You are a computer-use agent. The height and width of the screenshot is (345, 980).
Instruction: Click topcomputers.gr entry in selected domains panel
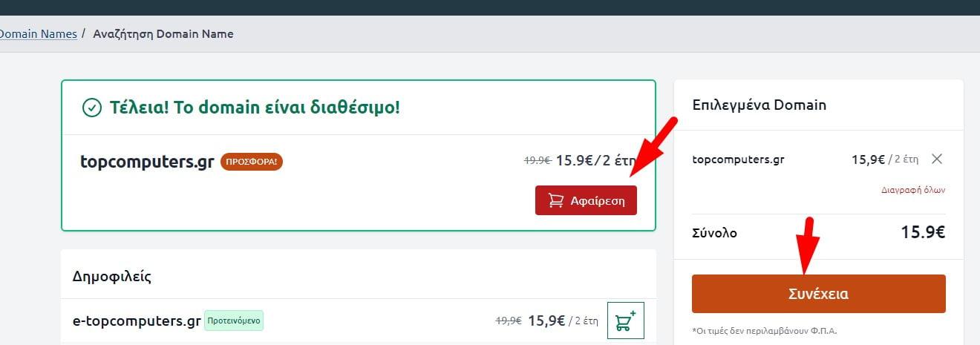(738, 159)
